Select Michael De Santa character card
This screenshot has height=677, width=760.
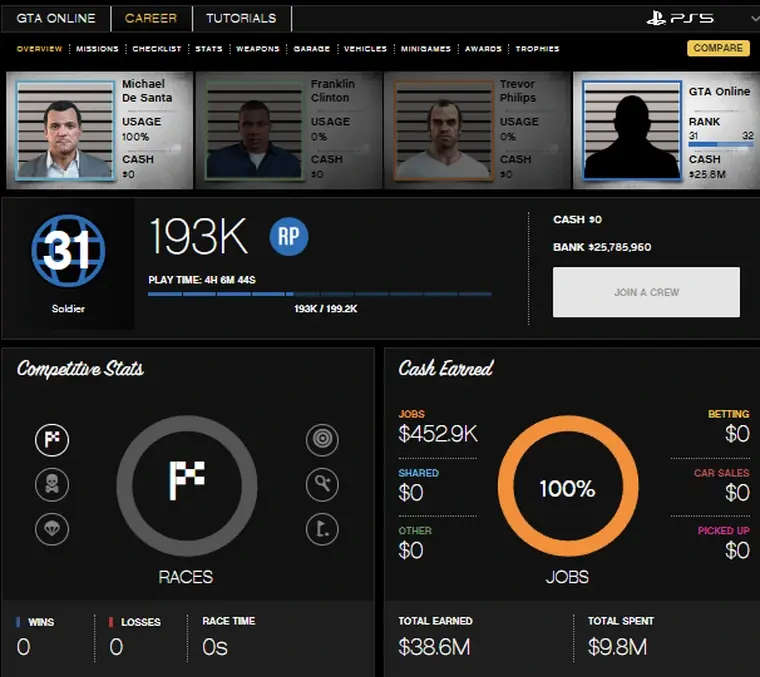coord(99,130)
